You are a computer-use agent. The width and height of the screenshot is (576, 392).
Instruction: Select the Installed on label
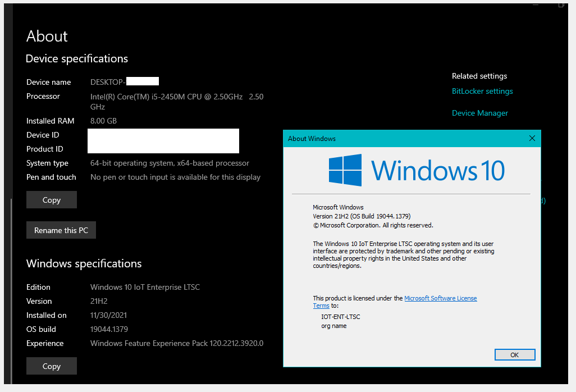coord(46,315)
